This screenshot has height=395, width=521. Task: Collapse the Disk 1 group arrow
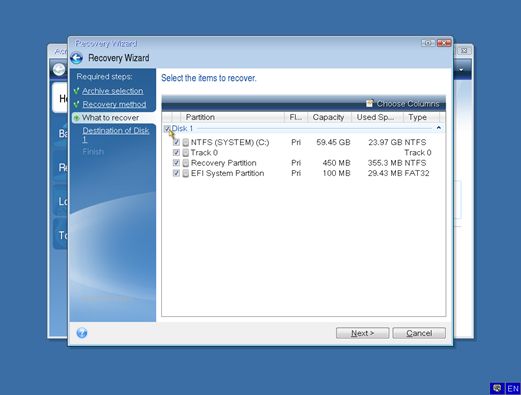(x=439, y=128)
